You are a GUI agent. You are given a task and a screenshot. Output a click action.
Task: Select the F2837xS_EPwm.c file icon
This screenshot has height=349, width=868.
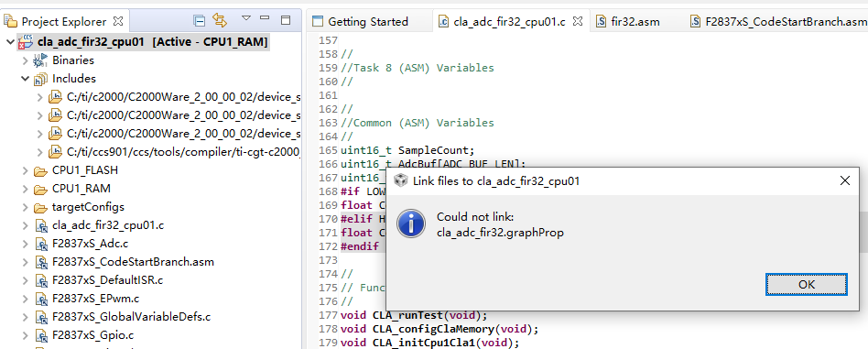(x=41, y=299)
